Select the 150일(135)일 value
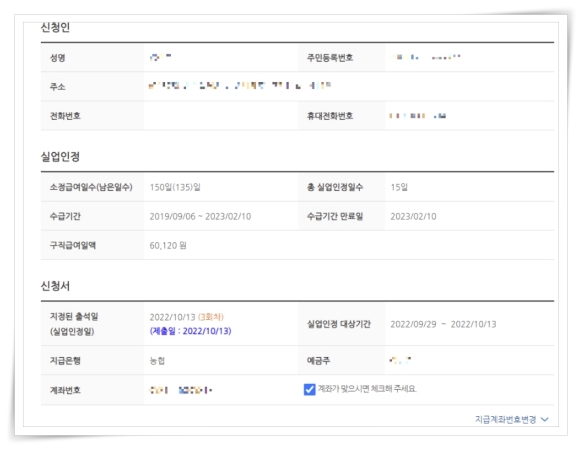This screenshot has height=450, width=582. (175, 187)
